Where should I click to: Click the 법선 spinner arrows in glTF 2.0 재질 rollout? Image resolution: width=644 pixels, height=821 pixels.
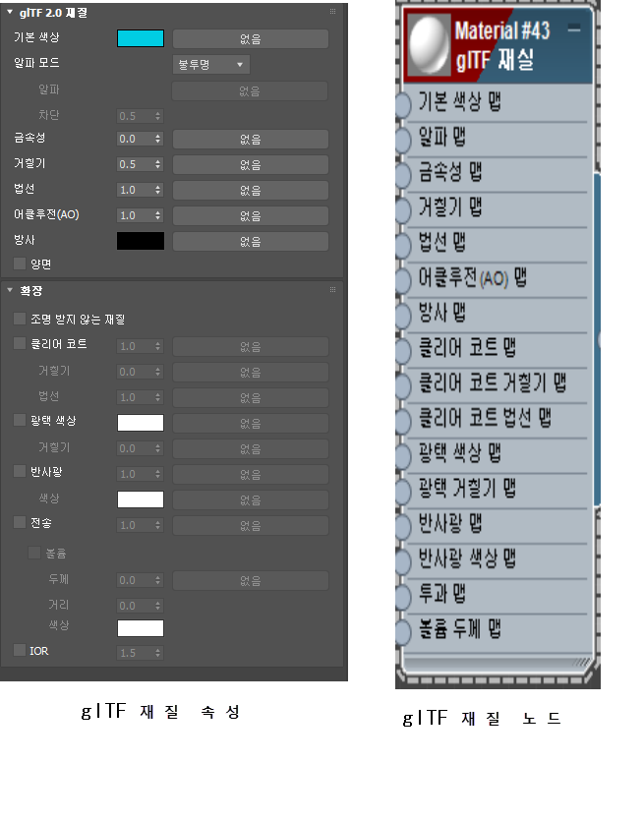[x=157, y=190]
